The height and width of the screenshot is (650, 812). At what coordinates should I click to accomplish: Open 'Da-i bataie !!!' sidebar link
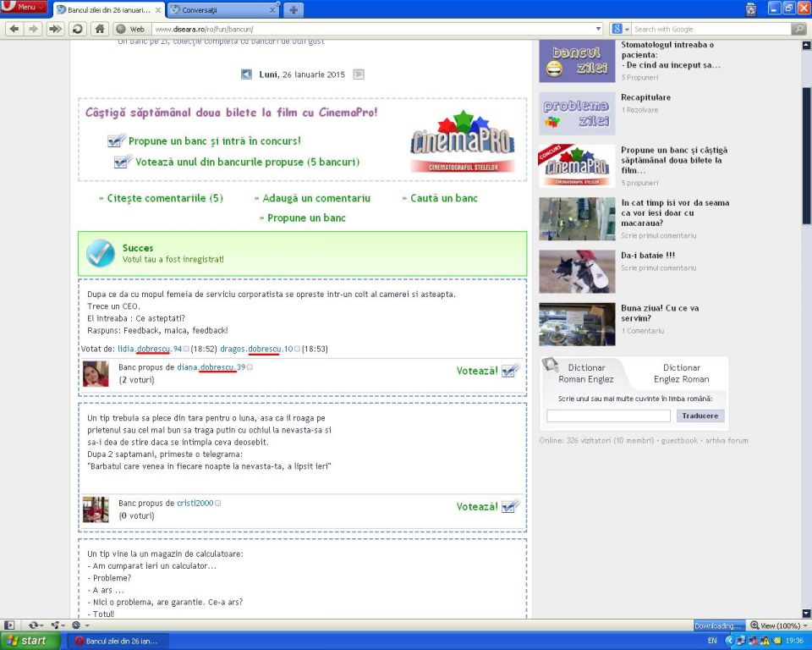click(x=648, y=255)
